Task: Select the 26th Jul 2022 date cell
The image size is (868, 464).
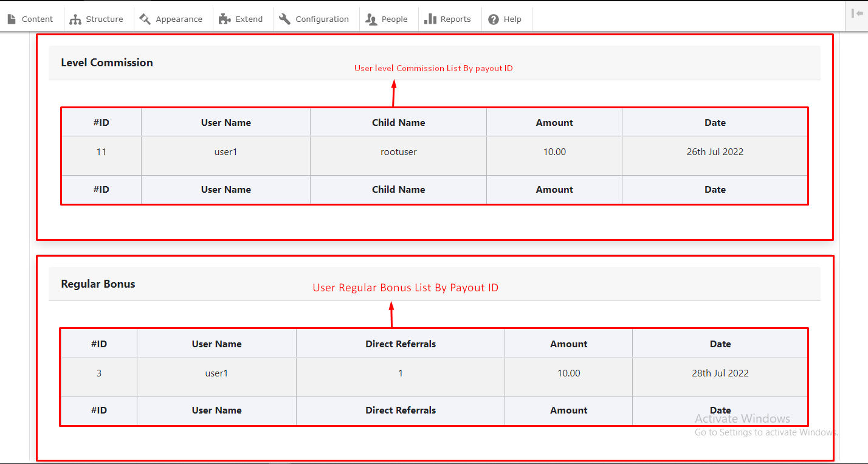Action: [715, 152]
